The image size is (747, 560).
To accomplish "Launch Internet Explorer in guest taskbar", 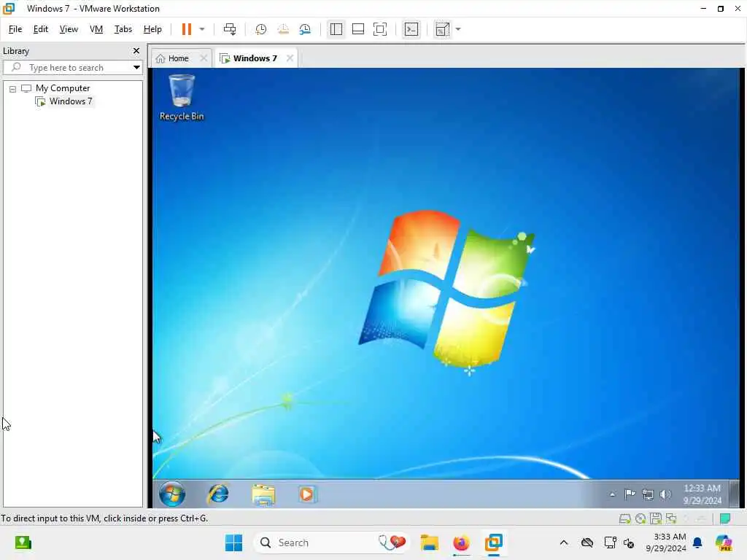I will [218, 494].
